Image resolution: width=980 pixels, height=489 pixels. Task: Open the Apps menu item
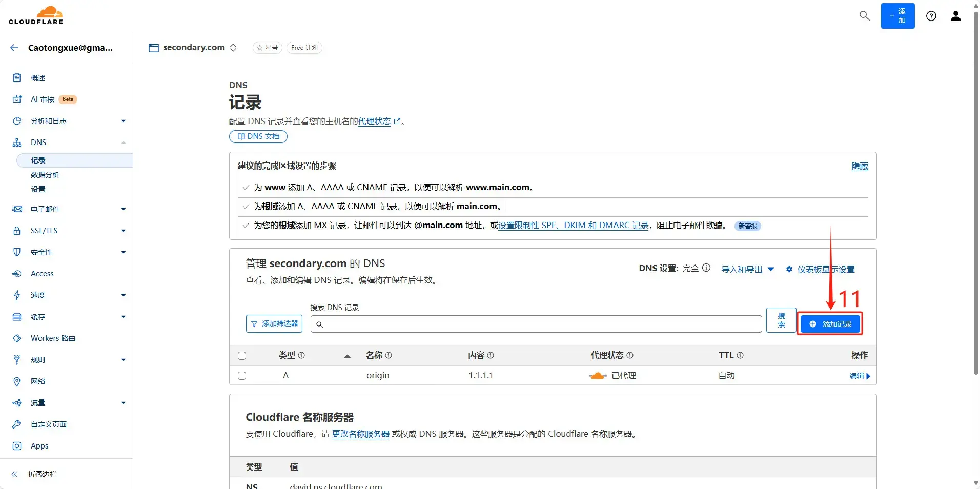(x=39, y=446)
